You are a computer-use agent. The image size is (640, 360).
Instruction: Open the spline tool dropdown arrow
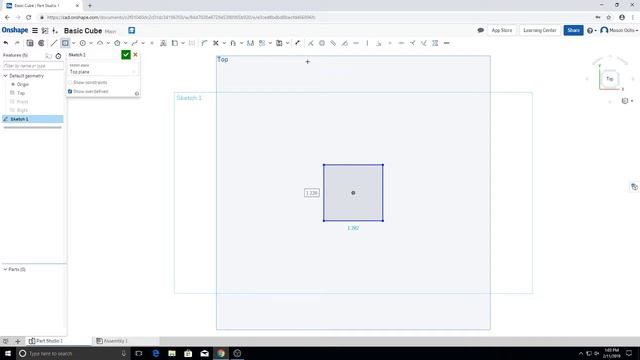(x=143, y=43)
